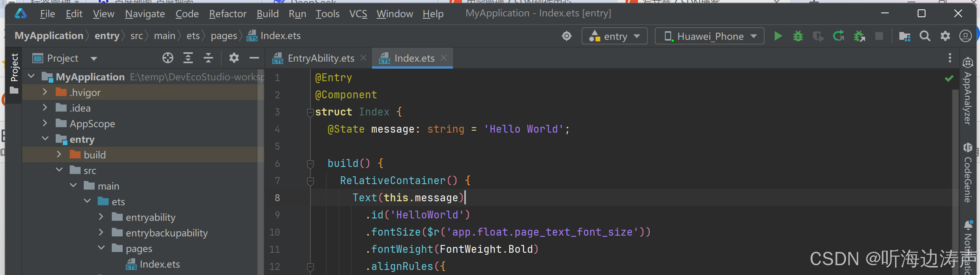Collapse the entry module node
This screenshot has width=980, height=275.
click(x=45, y=138)
